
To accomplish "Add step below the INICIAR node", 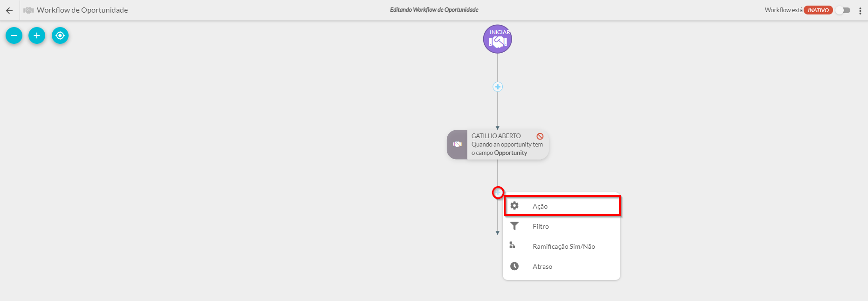I will click(x=498, y=87).
